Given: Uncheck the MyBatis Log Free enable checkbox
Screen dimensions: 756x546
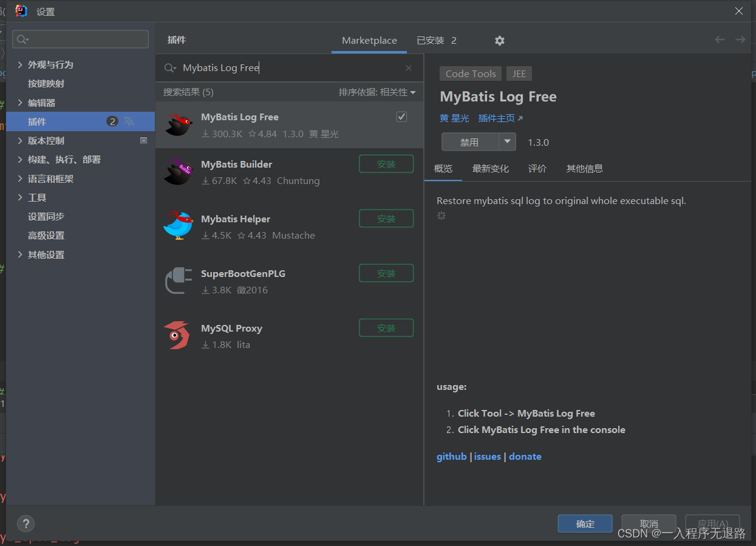Looking at the screenshot, I should (x=401, y=117).
